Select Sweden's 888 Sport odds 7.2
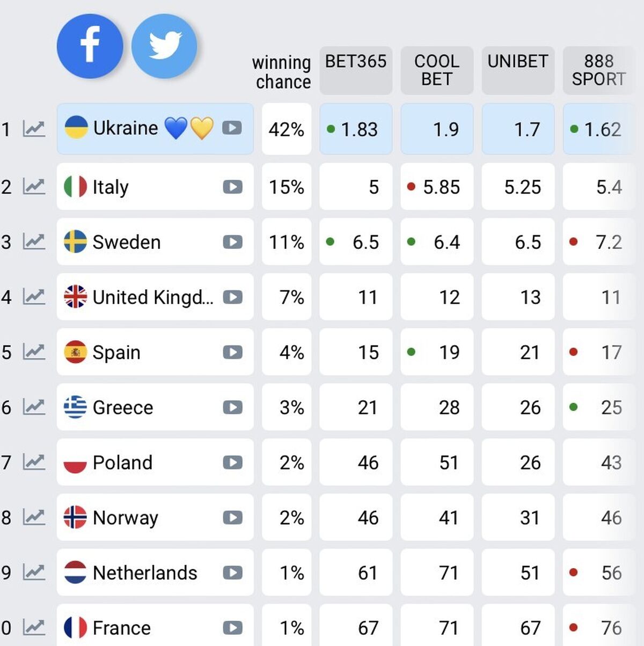 [599, 242]
